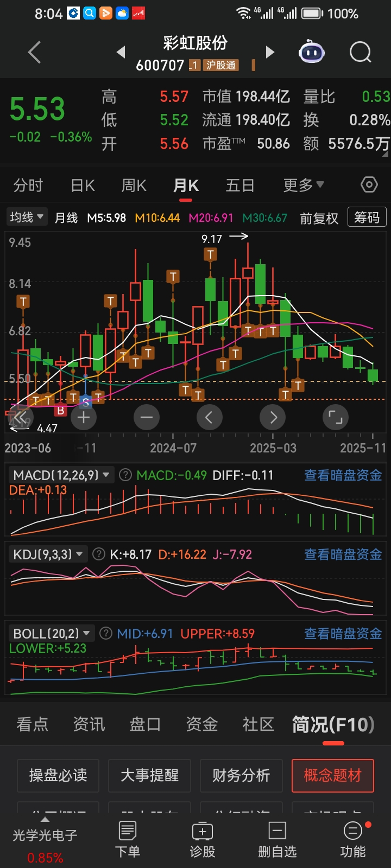Open MACD indicator help question mark
The image size is (391, 868).
(125, 475)
